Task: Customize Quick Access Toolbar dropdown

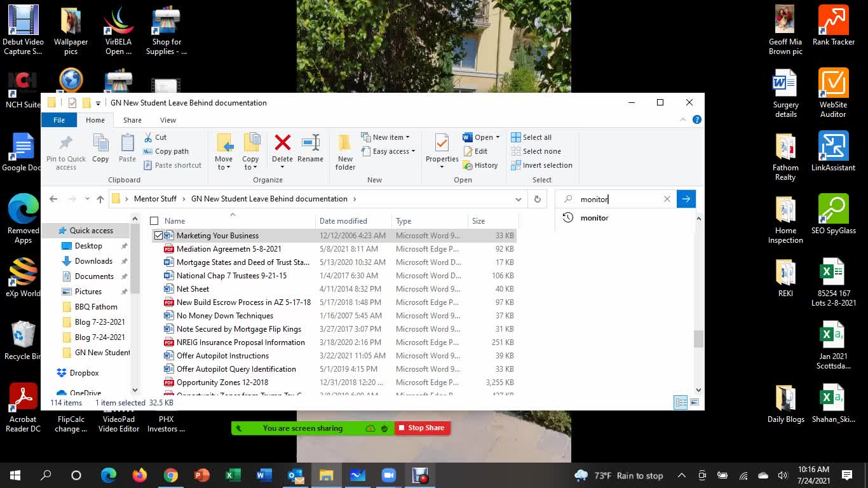Action: (98, 103)
